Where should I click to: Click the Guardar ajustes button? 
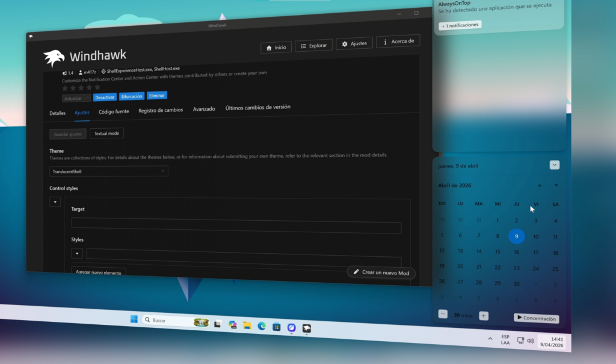pyautogui.click(x=67, y=134)
